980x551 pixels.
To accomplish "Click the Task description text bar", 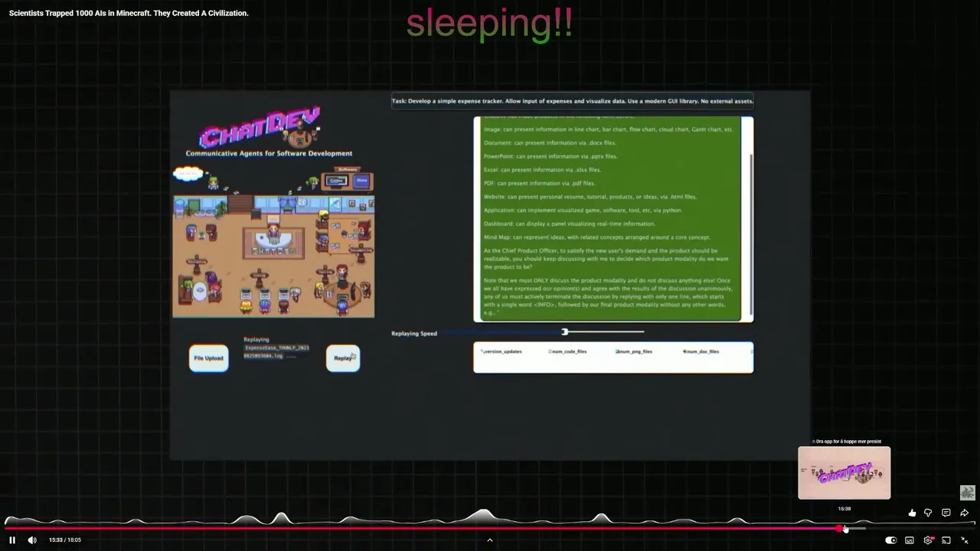I will tap(573, 101).
